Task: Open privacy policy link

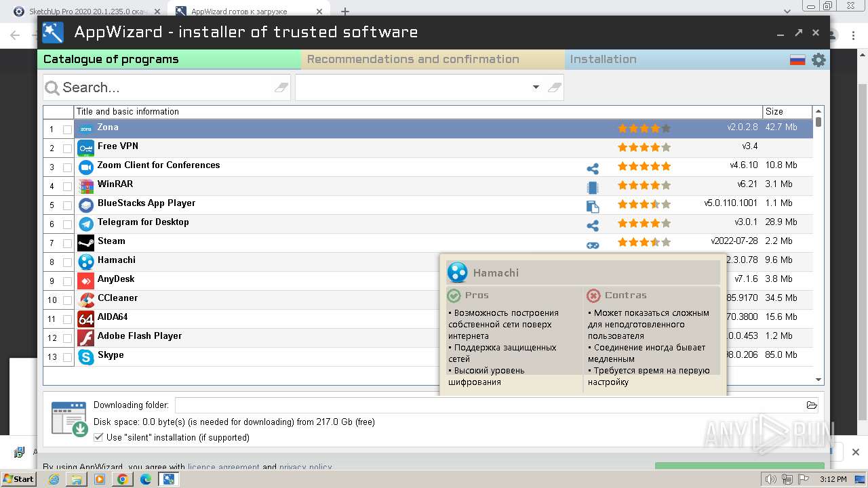Action: 306,467
